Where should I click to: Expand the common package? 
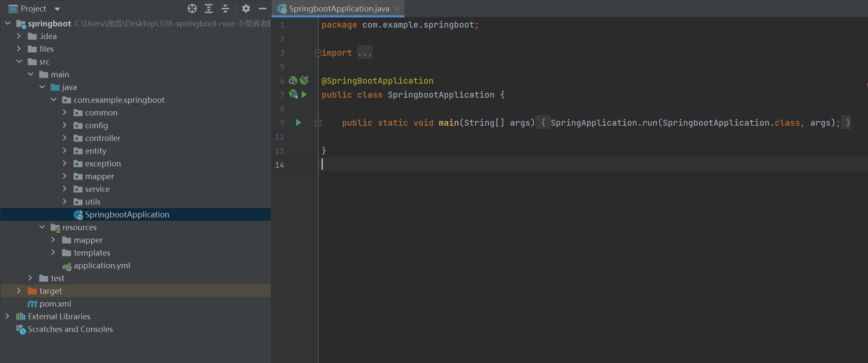(65, 113)
